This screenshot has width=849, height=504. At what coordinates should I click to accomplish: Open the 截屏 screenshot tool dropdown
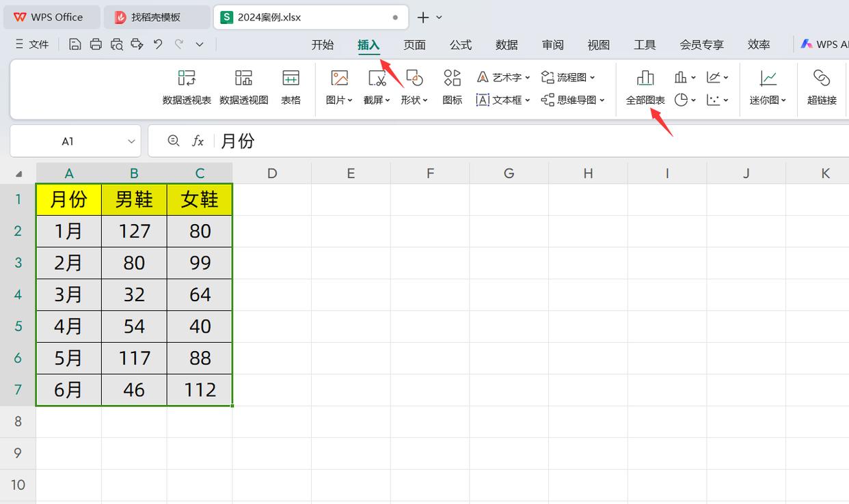point(377,87)
